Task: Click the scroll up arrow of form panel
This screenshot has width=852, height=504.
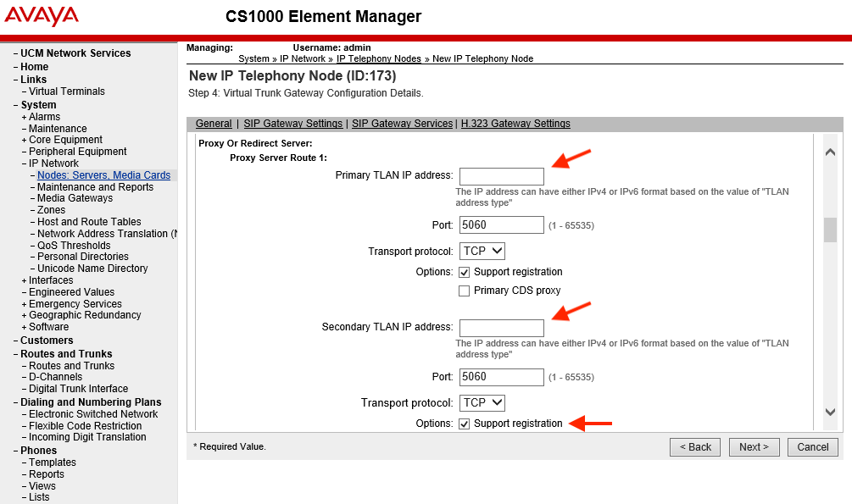Action: pyautogui.click(x=830, y=152)
